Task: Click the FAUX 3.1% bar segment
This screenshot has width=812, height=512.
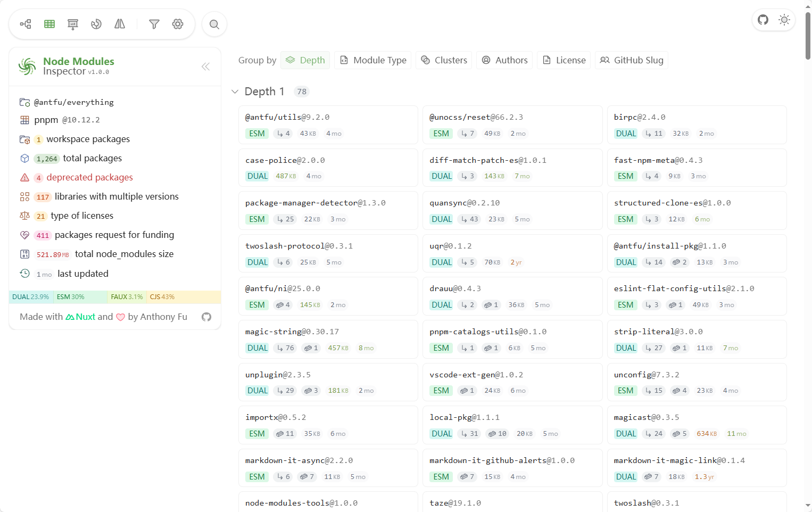Action: [x=127, y=297]
